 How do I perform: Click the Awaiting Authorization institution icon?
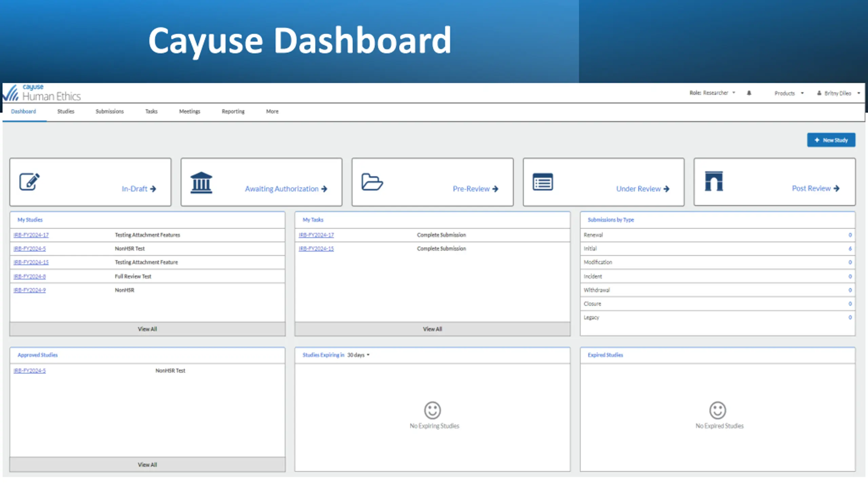201,183
